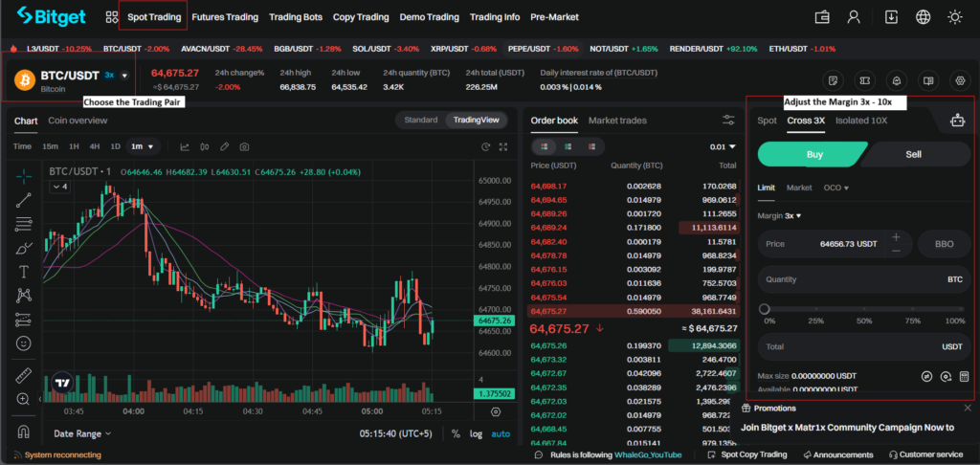Screen dimensions: 980x465
Task: Toggle percentage scale on chart
Action: click(x=456, y=433)
